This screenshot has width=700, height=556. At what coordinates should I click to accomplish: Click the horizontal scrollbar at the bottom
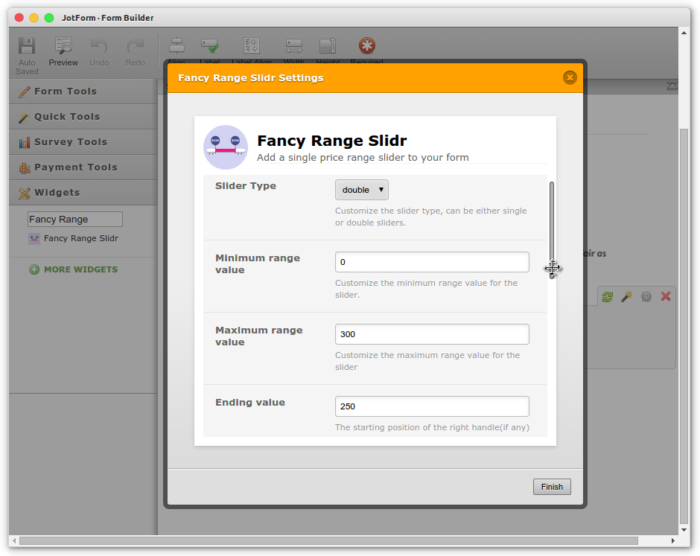pos(328,541)
